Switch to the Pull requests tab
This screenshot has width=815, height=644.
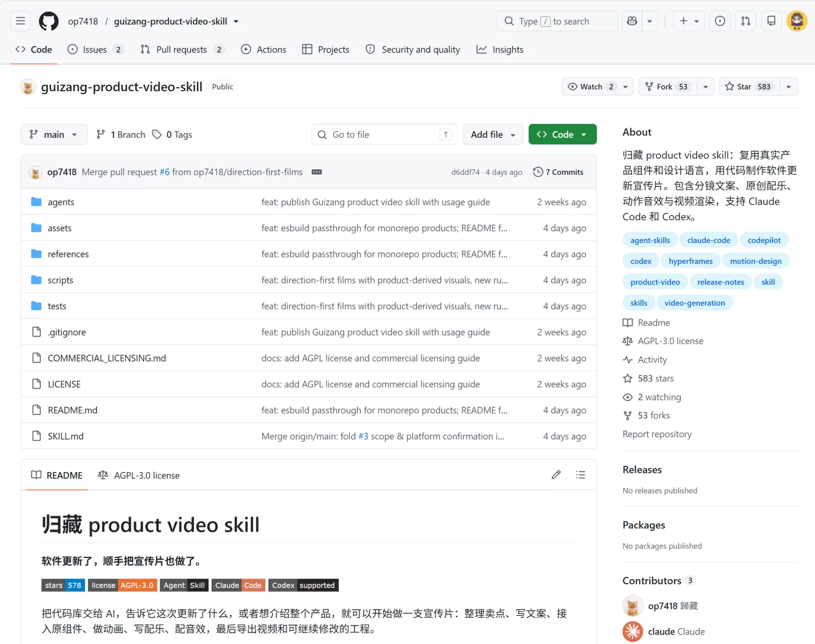(x=182, y=50)
